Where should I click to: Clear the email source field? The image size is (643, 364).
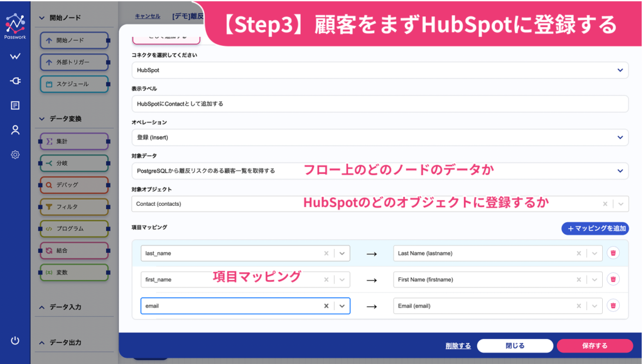327,306
